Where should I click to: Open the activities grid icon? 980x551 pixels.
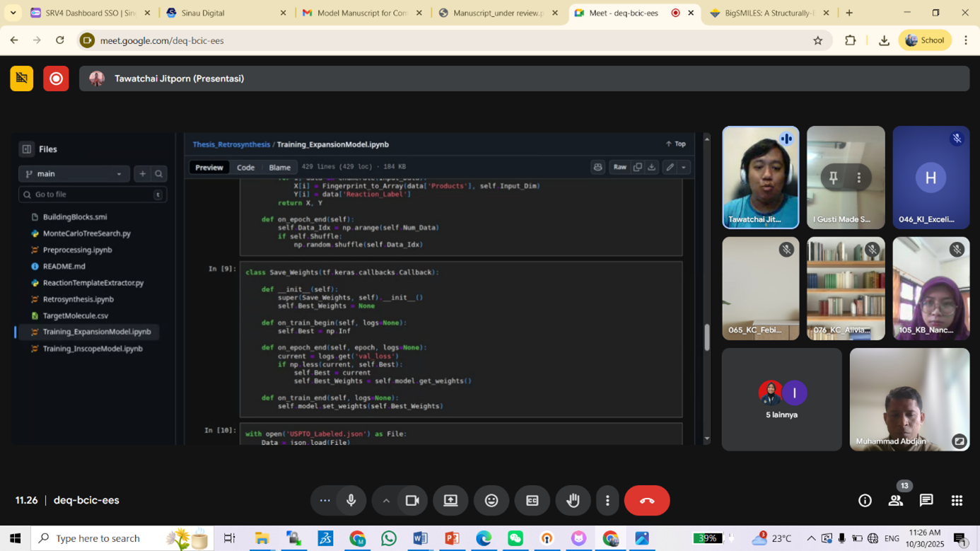pyautogui.click(x=957, y=501)
